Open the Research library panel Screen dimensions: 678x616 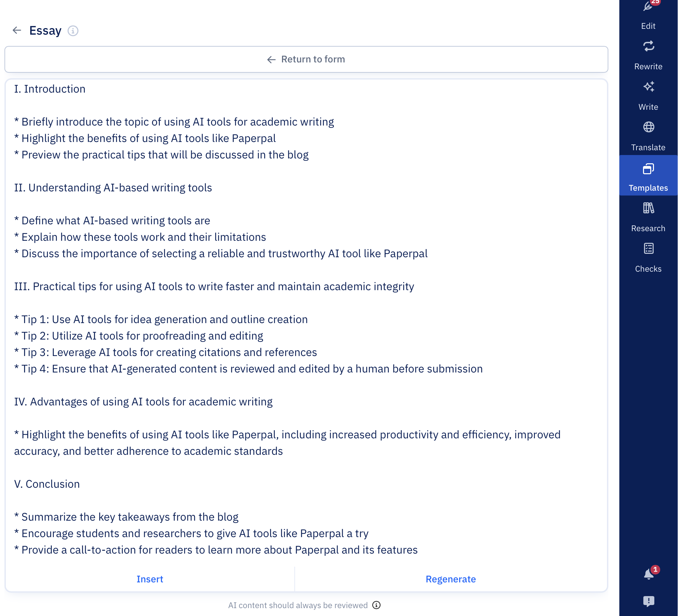648,209
